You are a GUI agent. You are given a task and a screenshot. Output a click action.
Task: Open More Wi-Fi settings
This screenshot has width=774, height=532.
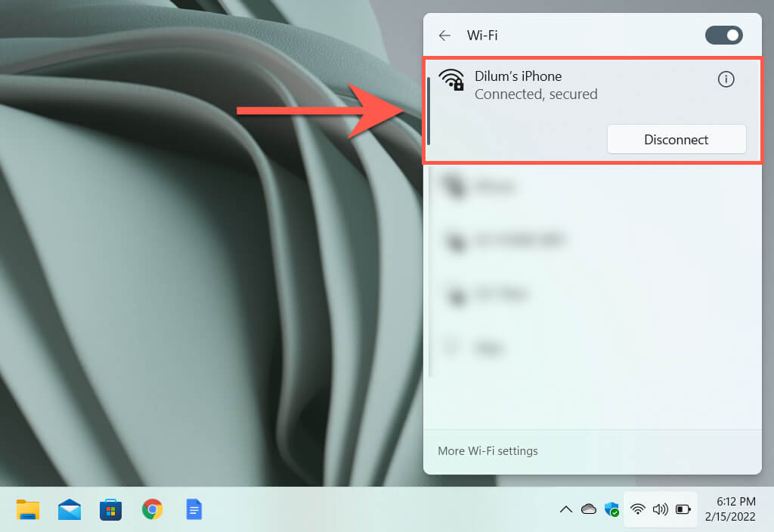click(488, 451)
